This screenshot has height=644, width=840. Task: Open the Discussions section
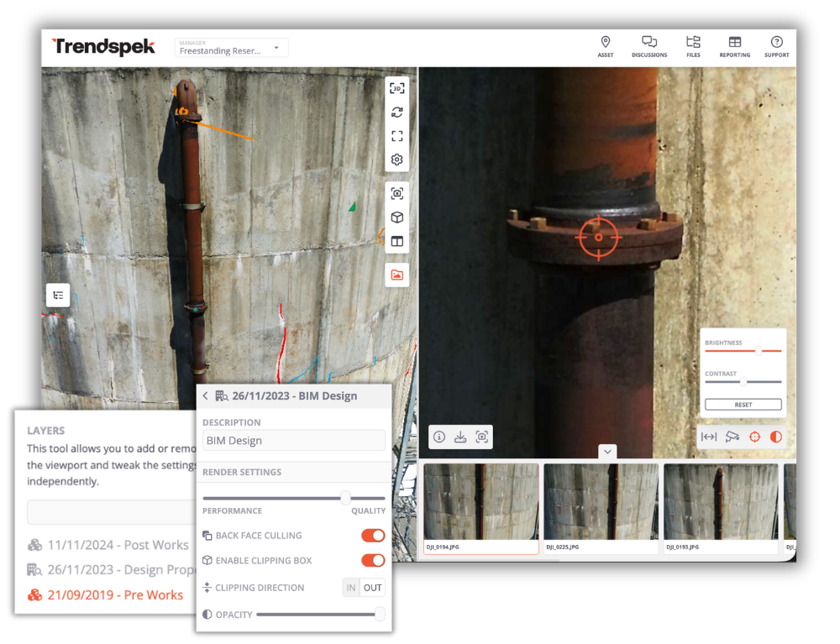(x=649, y=46)
